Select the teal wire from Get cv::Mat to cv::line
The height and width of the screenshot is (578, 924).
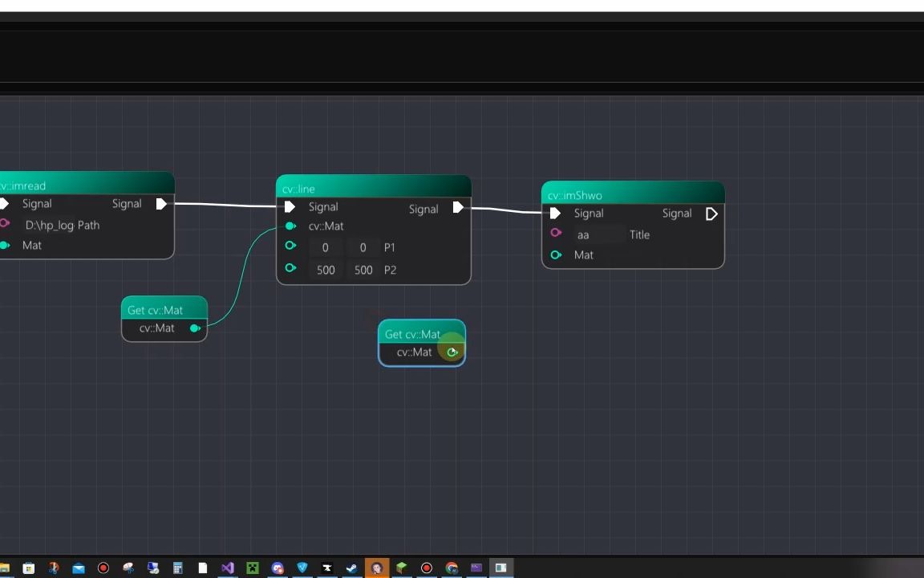[x=240, y=277]
